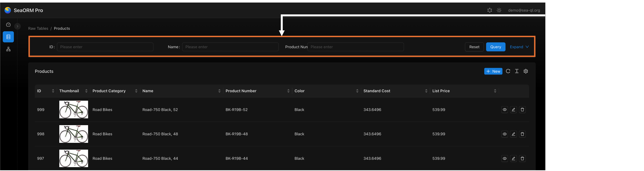Toggle light/dark theme sun icon

tap(499, 10)
